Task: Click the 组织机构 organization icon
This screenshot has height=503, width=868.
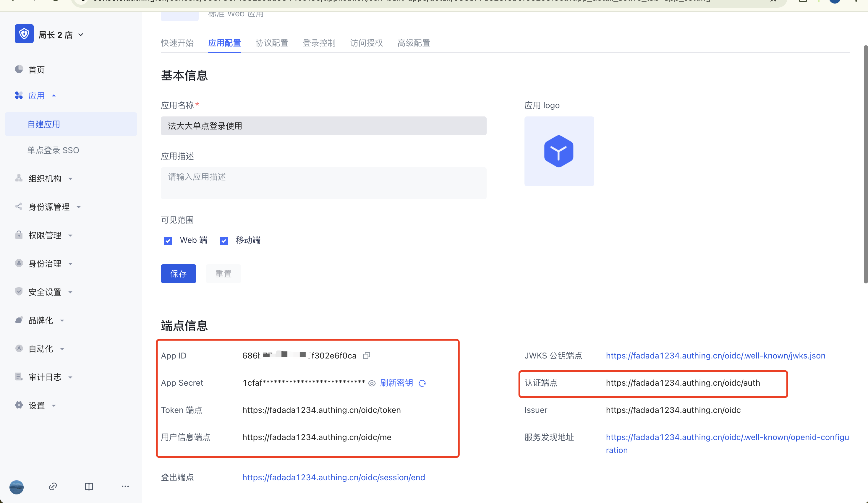Action: (x=19, y=178)
